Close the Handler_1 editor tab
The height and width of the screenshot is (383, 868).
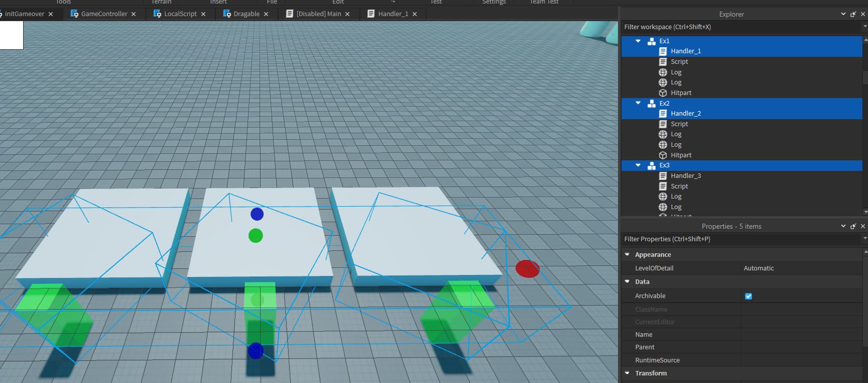pos(415,14)
